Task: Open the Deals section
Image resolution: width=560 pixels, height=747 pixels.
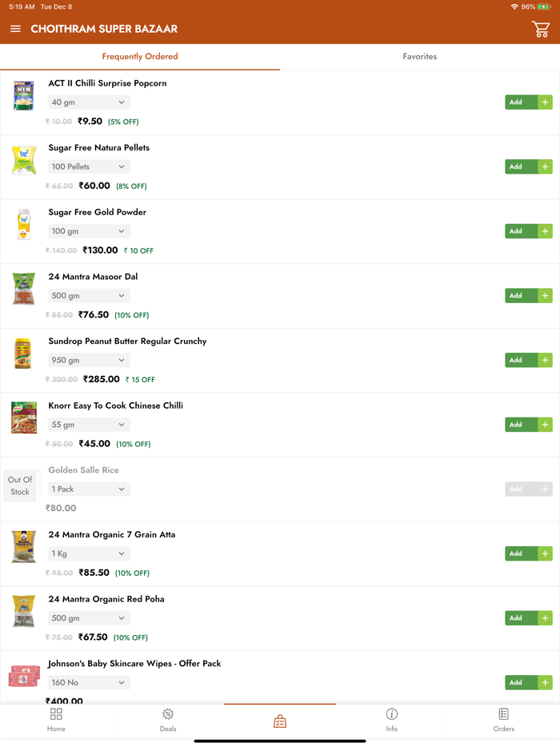Action: coord(168,719)
